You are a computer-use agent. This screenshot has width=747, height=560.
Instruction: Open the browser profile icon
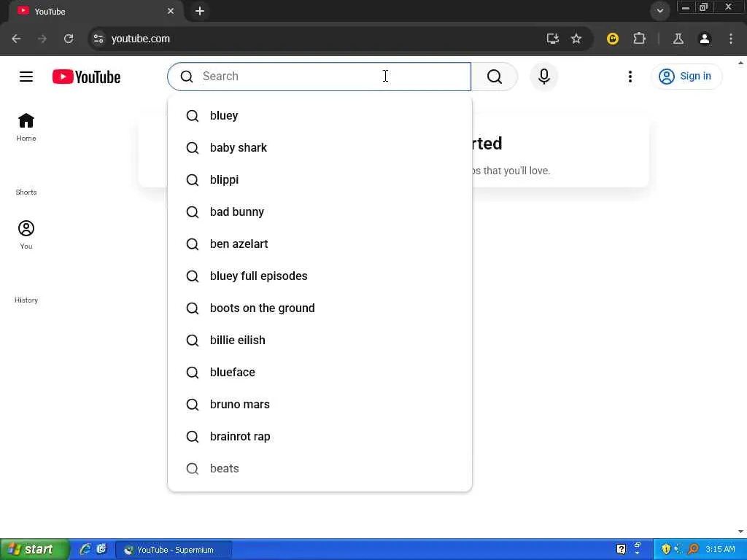[705, 39]
